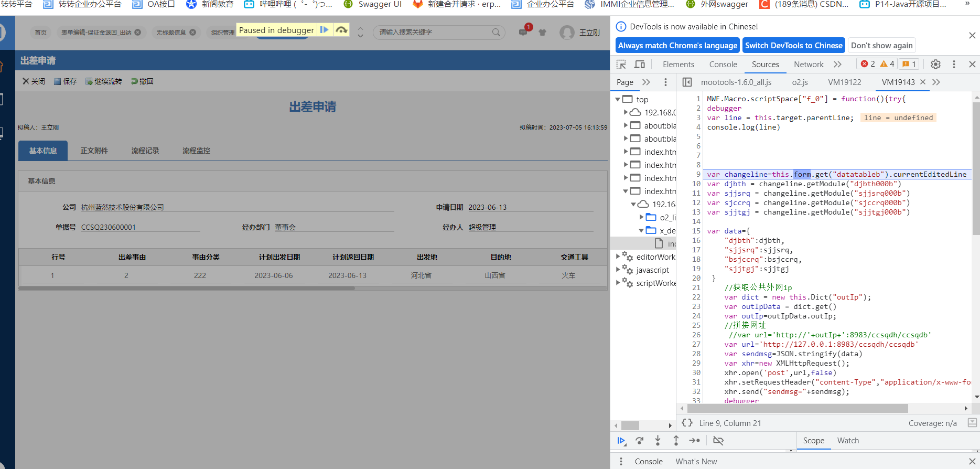Show more DevTools panels via chevron
This screenshot has width=980, height=469.
837,64
